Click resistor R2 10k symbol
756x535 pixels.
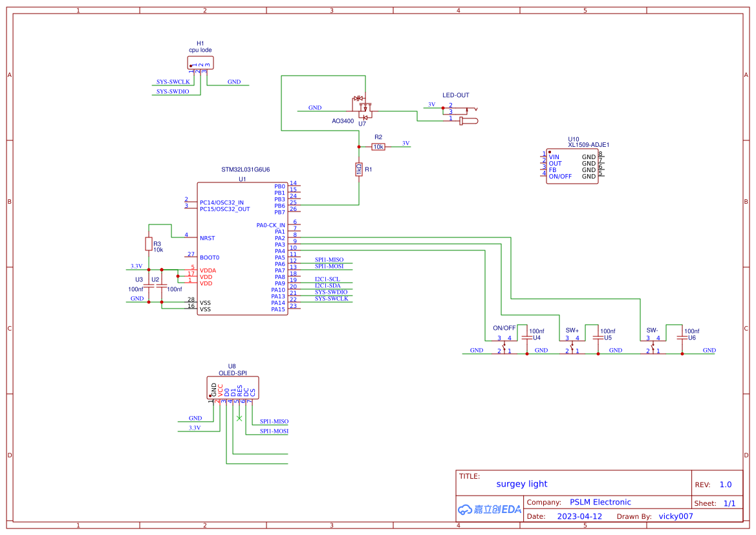coord(377,146)
